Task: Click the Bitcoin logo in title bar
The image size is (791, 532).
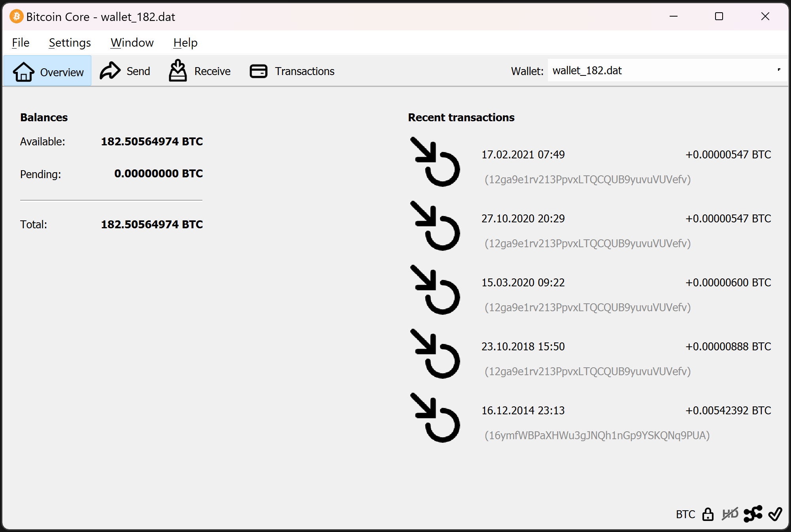Action: 16,17
